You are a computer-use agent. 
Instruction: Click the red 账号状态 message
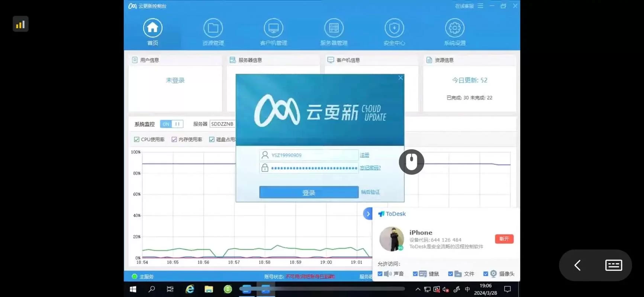[x=310, y=277]
